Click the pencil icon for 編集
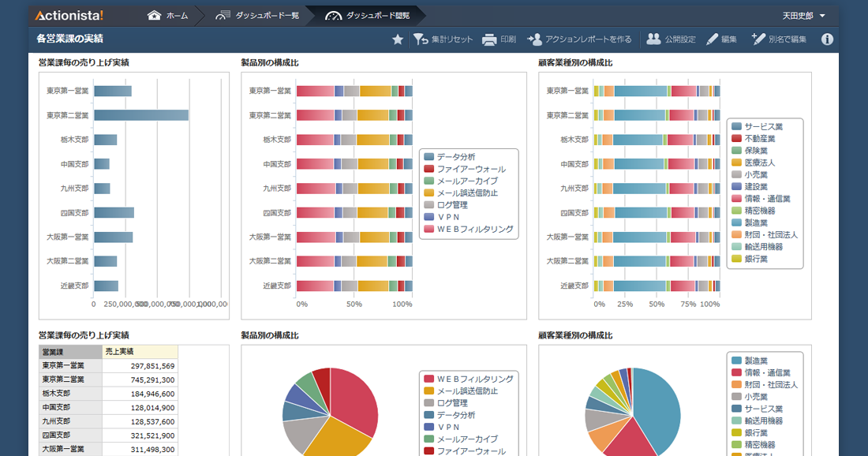868x456 pixels. coord(712,39)
